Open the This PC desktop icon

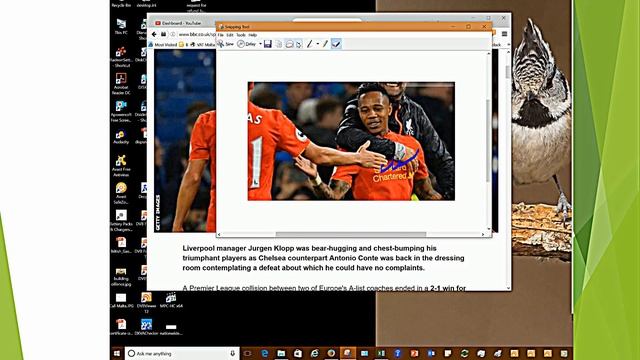[121, 26]
